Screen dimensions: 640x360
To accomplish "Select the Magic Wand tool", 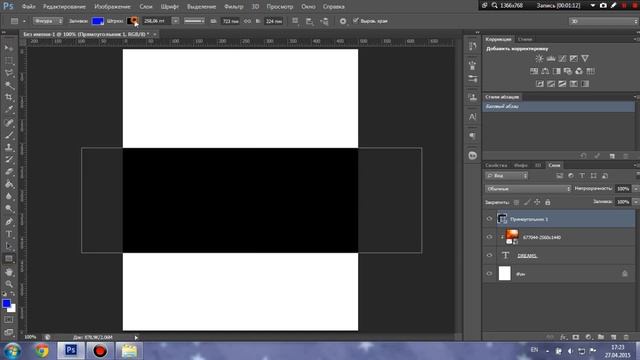I will pyautogui.click(x=9, y=85).
